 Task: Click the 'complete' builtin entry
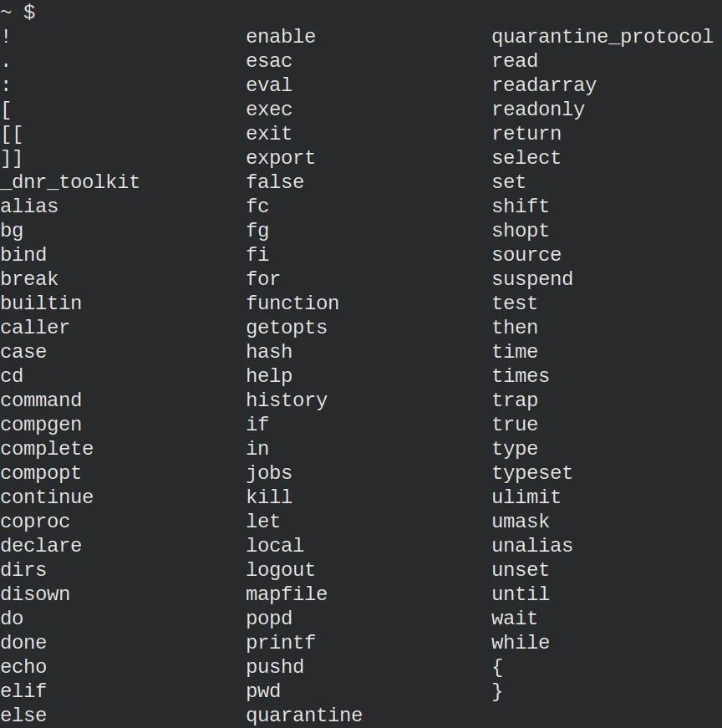47,449
